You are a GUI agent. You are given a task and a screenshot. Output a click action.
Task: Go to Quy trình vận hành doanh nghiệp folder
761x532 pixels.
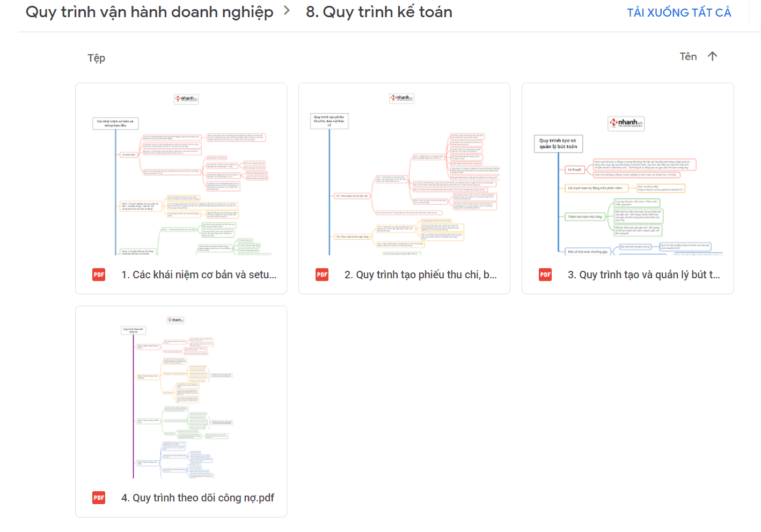click(149, 12)
